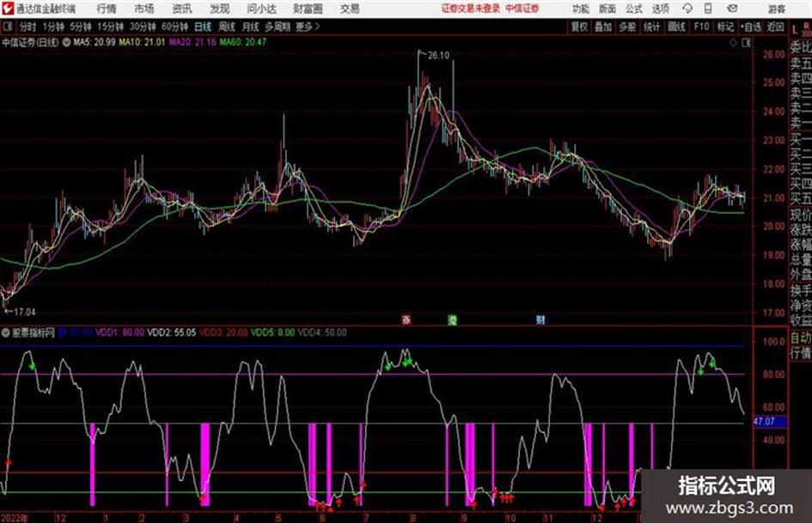Screen dimensions: 812x523
Task: Click the 通达信 app logo icon
Action: [8, 9]
